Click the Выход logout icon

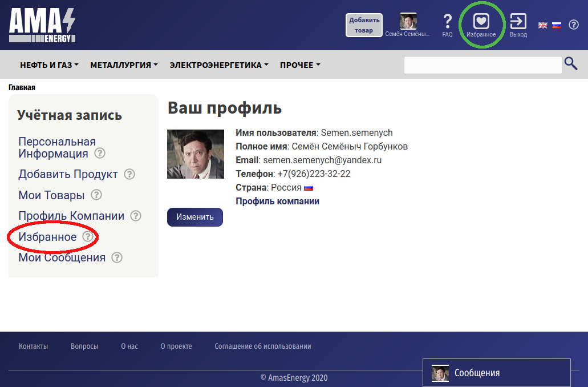coord(518,22)
